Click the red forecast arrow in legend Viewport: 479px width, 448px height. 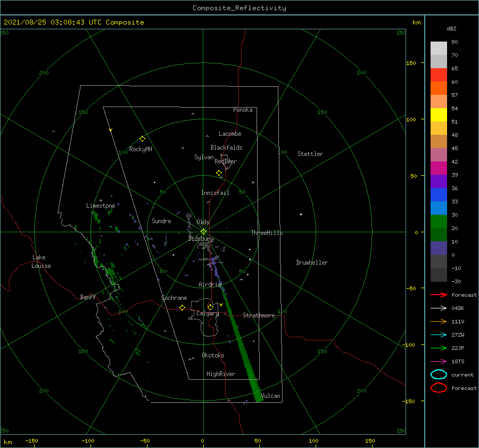[439, 295]
